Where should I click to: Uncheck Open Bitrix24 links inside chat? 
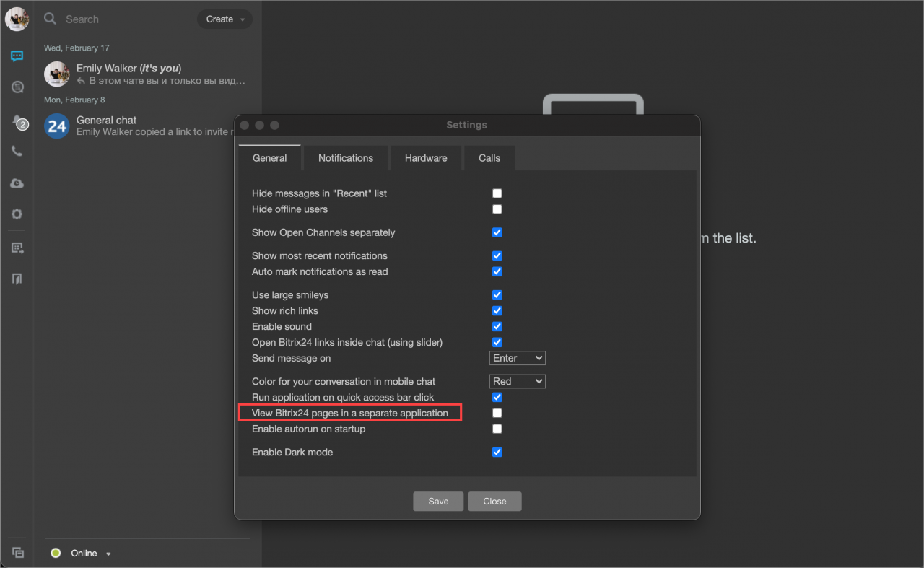pyautogui.click(x=497, y=342)
